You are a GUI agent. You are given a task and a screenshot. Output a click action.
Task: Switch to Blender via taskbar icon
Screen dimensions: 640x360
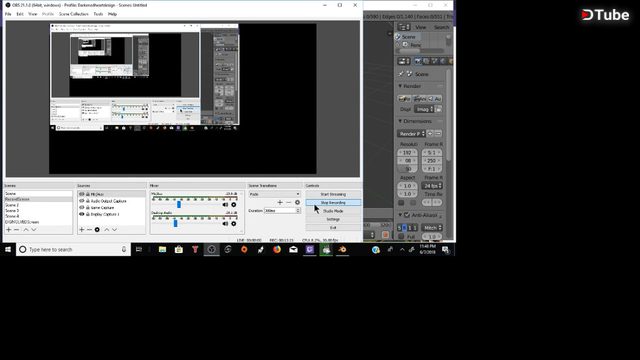(x=342, y=249)
